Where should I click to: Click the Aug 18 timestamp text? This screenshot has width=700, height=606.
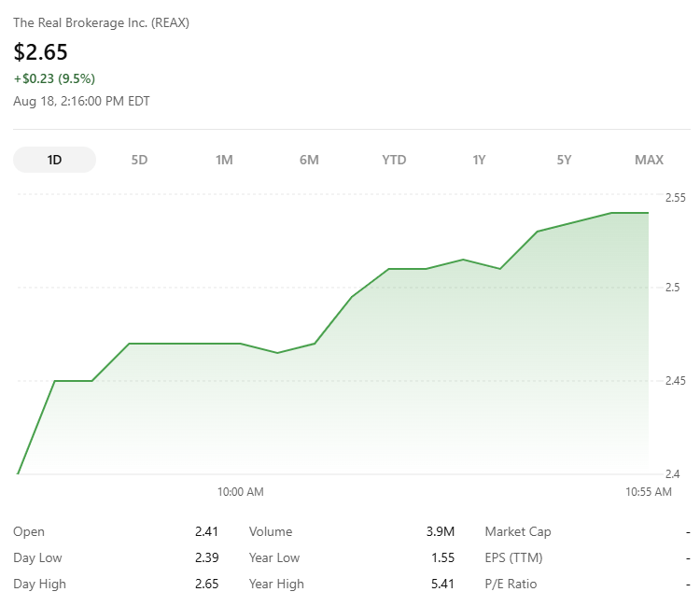(81, 101)
